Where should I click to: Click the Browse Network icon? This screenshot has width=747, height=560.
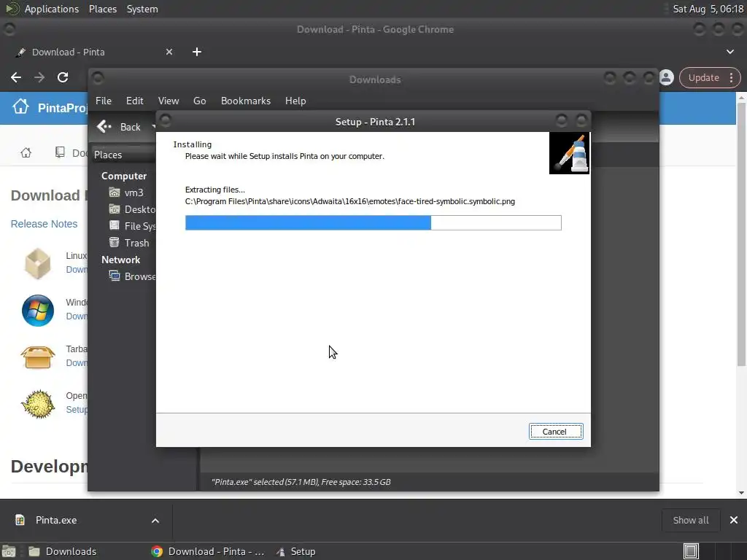tap(115, 276)
